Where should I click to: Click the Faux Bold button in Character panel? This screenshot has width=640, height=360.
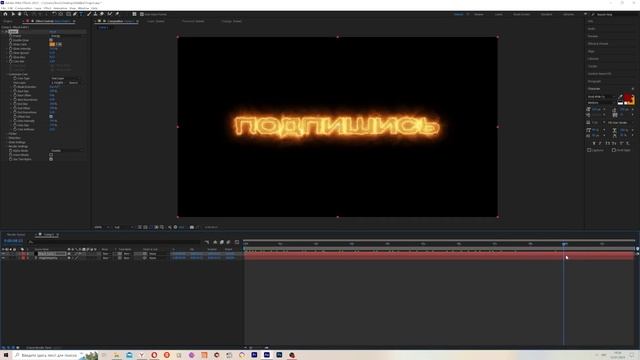pyautogui.click(x=593, y=143)
